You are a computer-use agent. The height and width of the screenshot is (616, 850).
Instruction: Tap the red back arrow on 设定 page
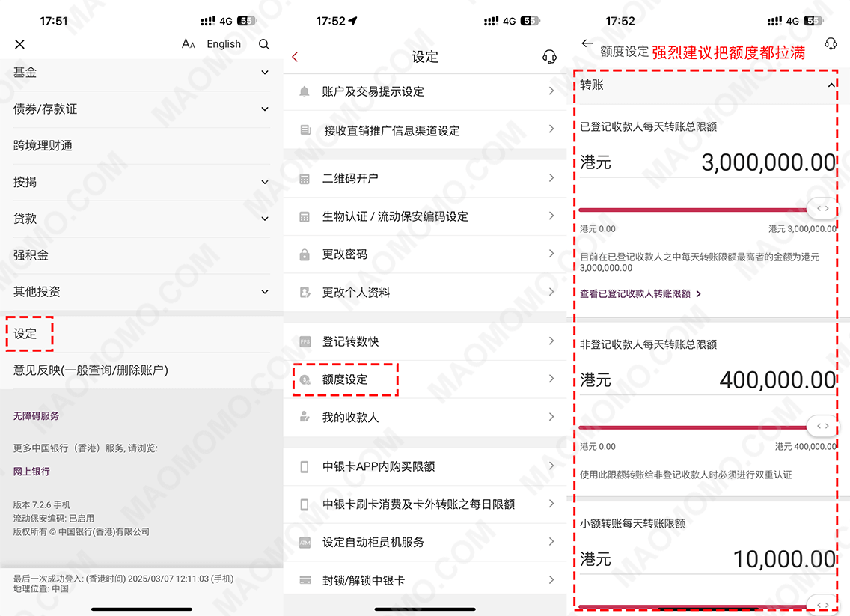click(295, 57)
